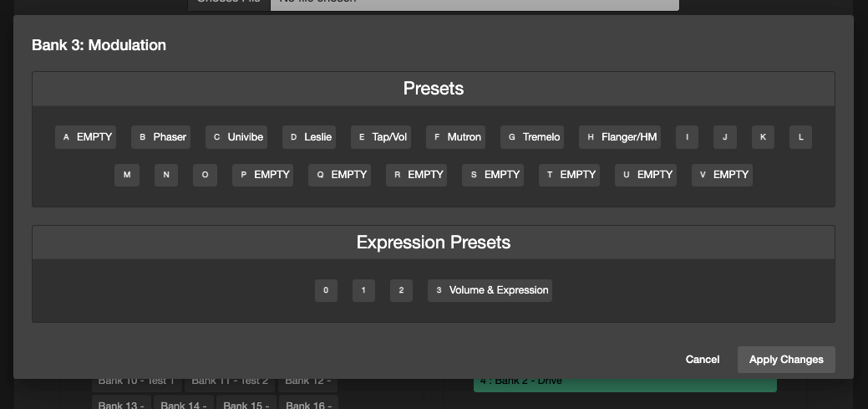This screenshot has height=409, width=868.
Task: Select preset slot O
Action: 205,175
